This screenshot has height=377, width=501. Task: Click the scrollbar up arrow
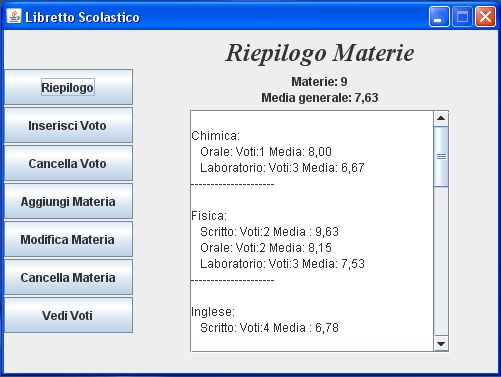point(441,118)
